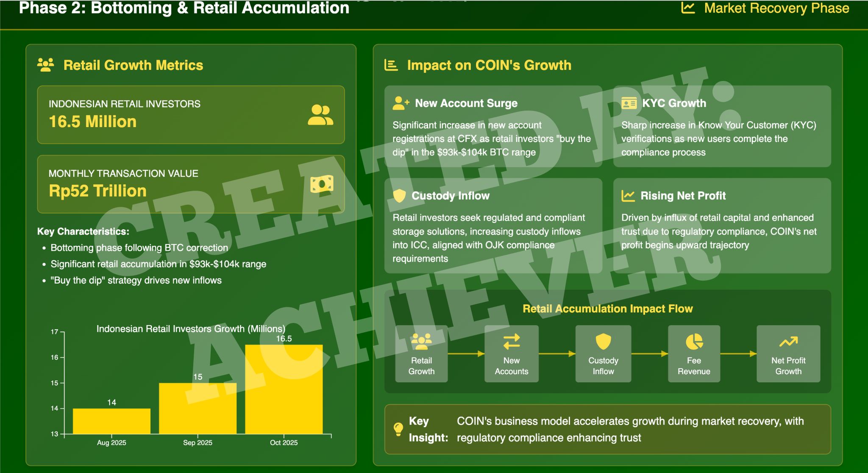Viewport: 868px width, 473px height.
Task: Click the New Accounts exchange arrows icon
Action: pos(512,342)
